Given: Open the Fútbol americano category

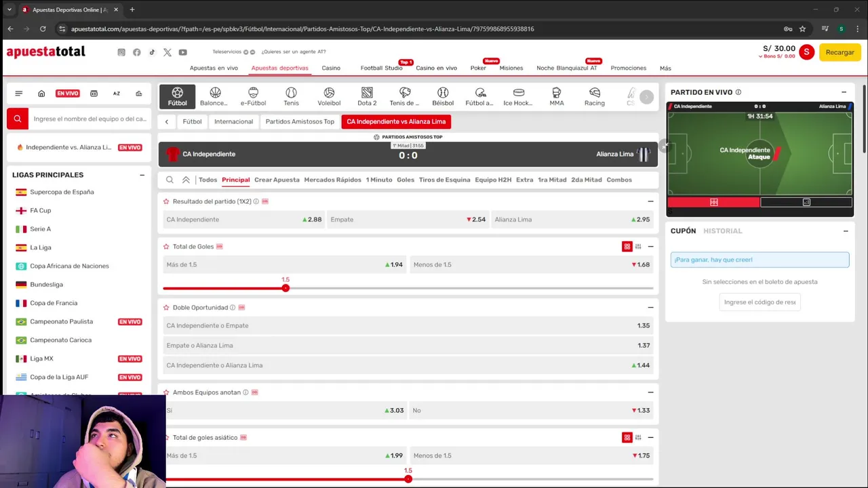Looking at the screenshot, I should point(480,96).
